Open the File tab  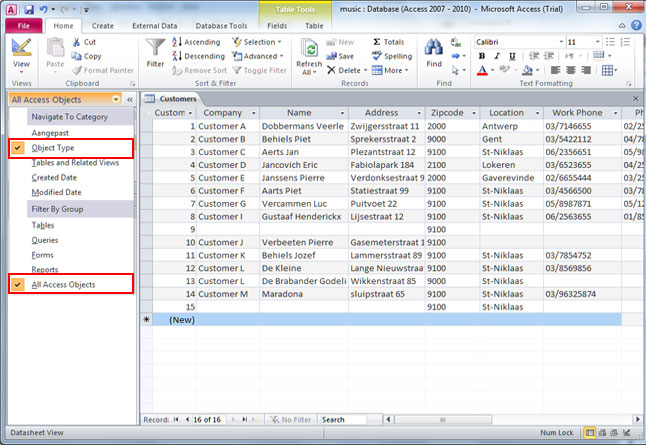coord(23,26)
